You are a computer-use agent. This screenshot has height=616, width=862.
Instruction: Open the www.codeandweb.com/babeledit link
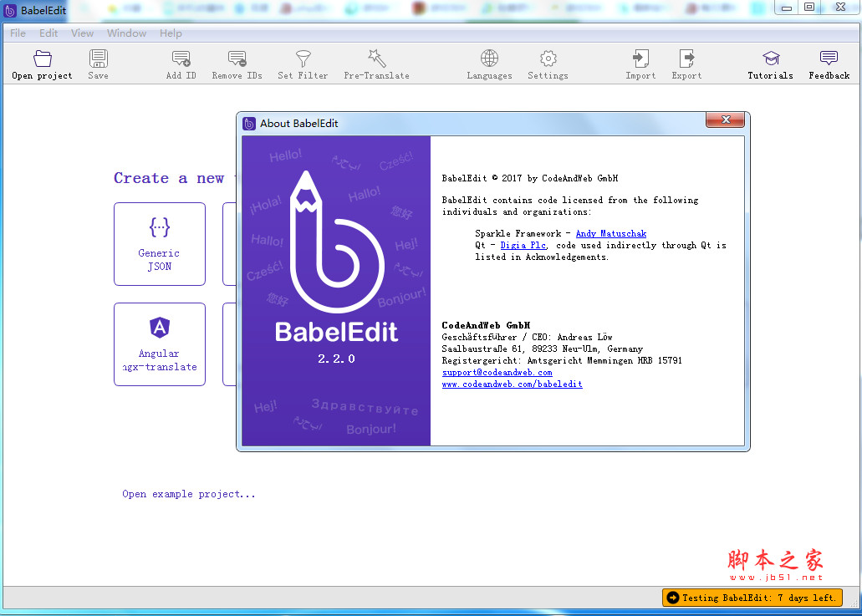point(512,384)
